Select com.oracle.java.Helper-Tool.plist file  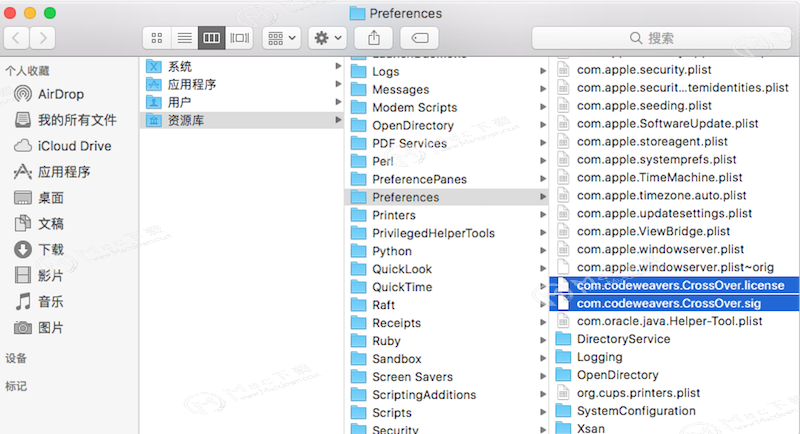(x=674, y=321)
